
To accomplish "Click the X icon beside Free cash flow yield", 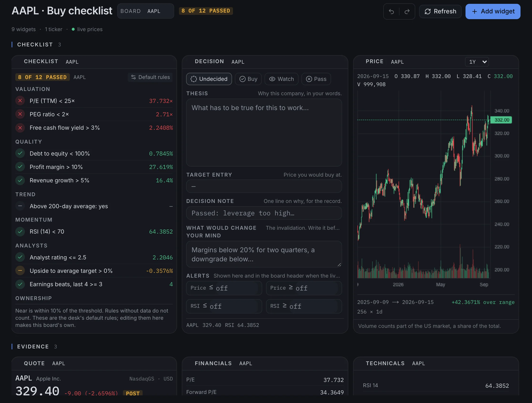I will (x=20, y=128).
